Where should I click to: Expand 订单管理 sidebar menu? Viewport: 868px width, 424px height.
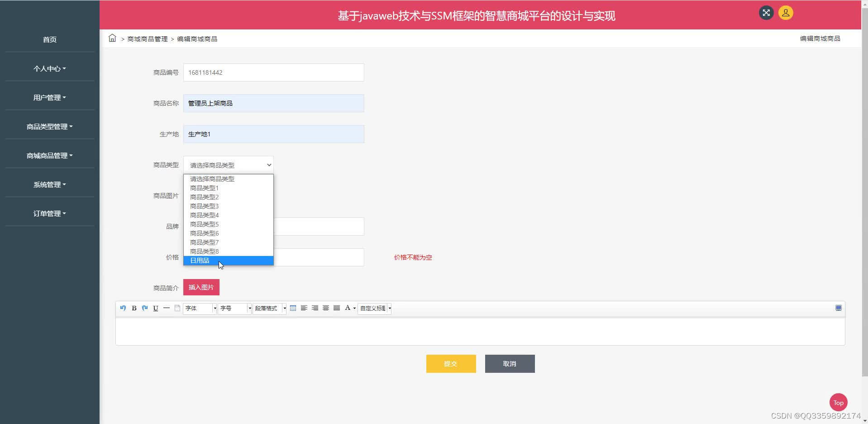(50, 213)
